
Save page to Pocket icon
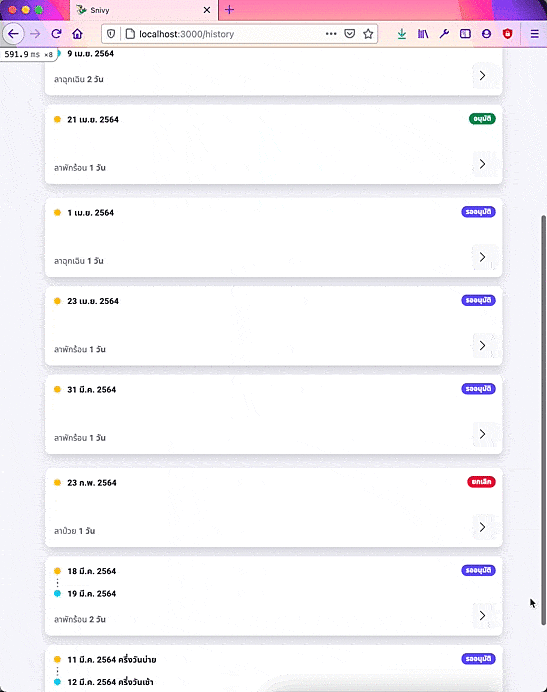tap(349, 34)
